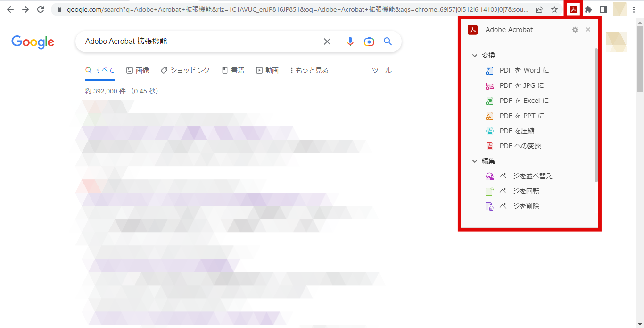Click Chrome profile avatar in toolbar
Screen dimensions: 644x328
pos(619,9)
